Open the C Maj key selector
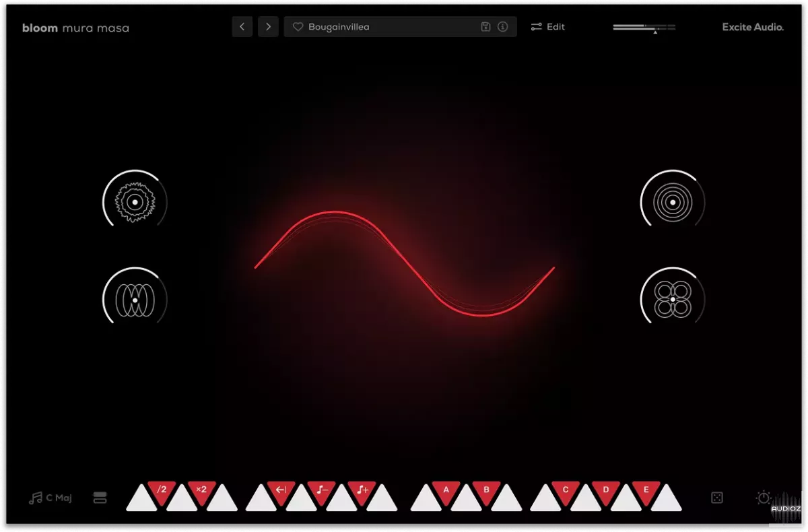The height and width of the screenshot is (532, 808). 50,498
